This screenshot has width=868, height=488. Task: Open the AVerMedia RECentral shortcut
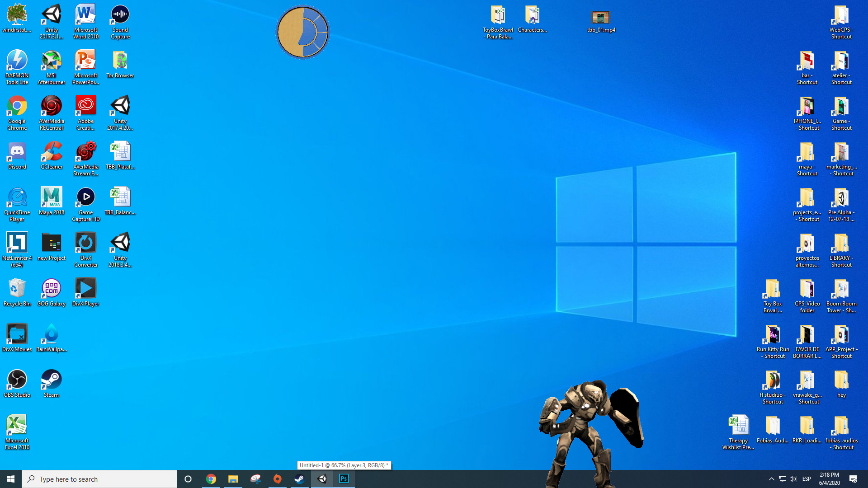pyautogui.click(x=52, y=113)
